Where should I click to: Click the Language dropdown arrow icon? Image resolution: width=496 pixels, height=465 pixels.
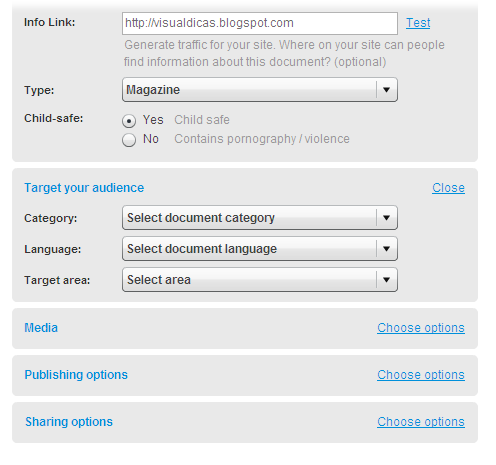tap(386, 249)
